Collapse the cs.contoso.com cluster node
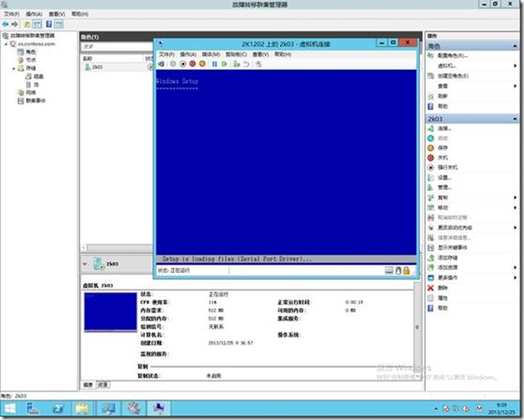The width and height of the screenshot is (524, 420). pyautogui.click(x=6, y=44)
